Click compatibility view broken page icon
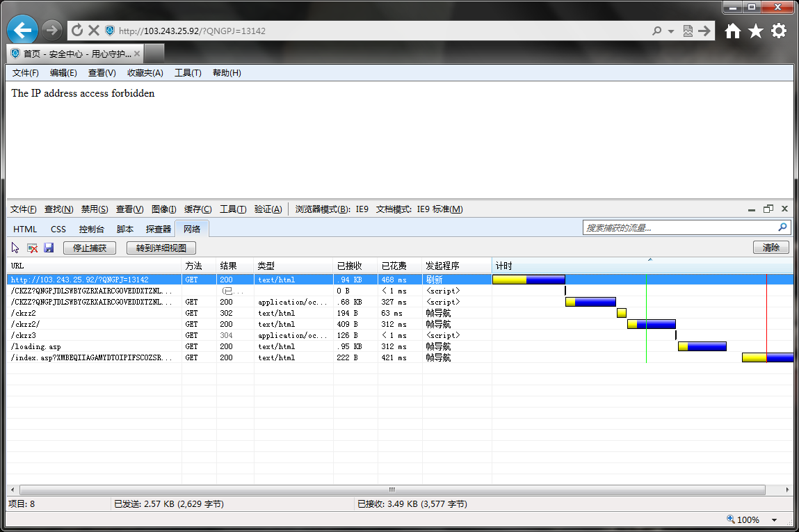 [x=688, y=31]
